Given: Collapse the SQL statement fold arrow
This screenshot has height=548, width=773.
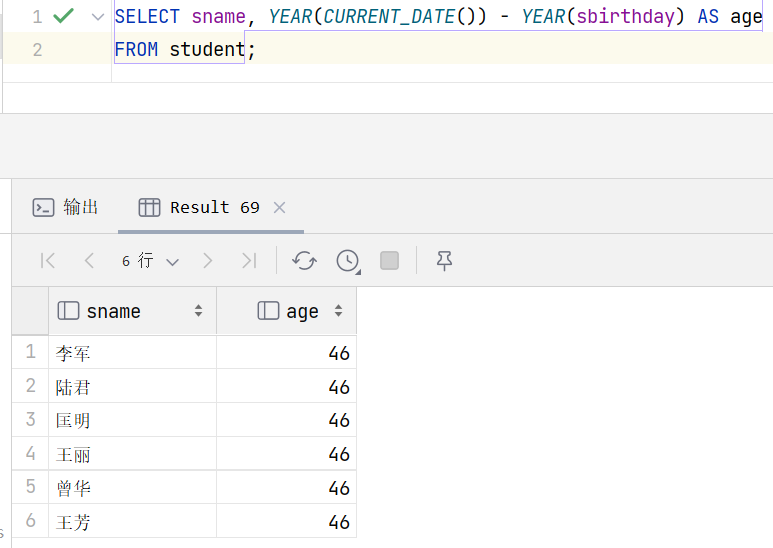Looking at the screenshot, I should pyautogui.click(x=98, y=17).
